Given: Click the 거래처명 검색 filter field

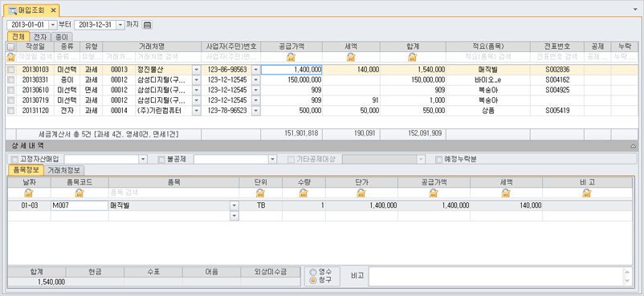Looking at the screenshot, I should pos(168,57).
